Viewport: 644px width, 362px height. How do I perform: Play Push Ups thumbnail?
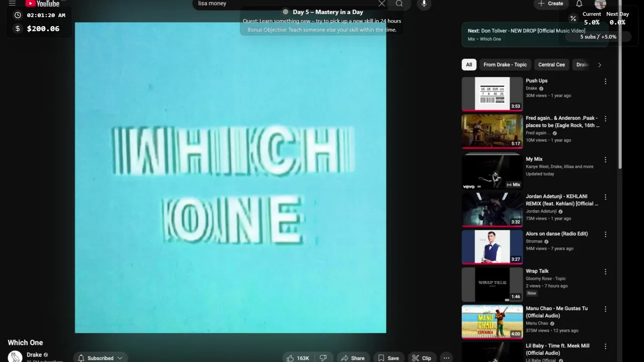coord(492,94)
